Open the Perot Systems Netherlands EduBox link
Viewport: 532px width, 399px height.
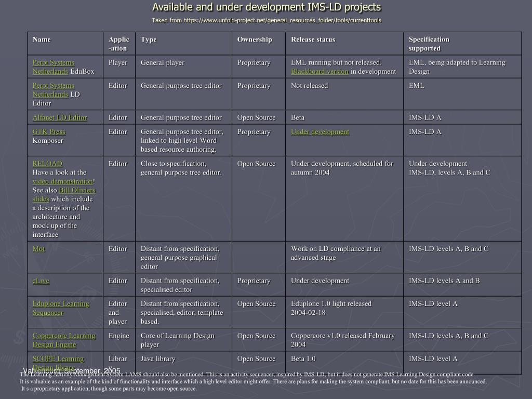(54, 67)
